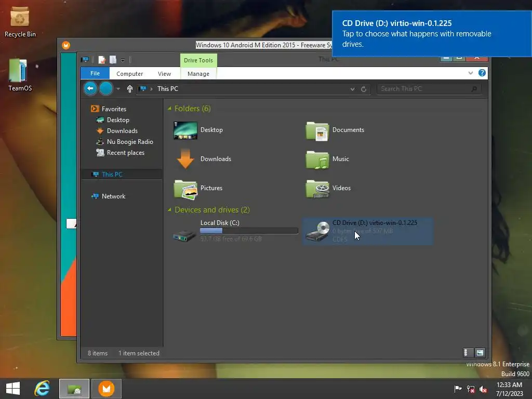Click the New folder quick access icon
The height and width of the screenshot is (399, 532).
[x=113, y=60]
